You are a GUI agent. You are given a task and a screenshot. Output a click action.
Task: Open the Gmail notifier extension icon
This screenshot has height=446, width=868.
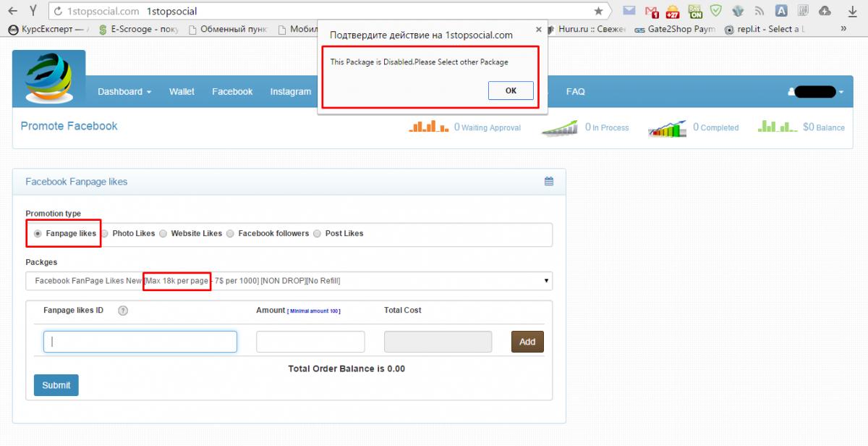pos(651,11)
